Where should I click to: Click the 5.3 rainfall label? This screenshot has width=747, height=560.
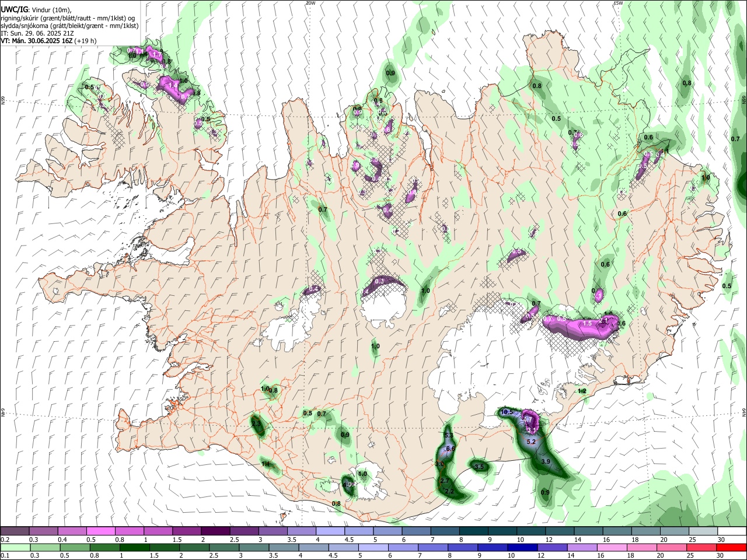448,436
